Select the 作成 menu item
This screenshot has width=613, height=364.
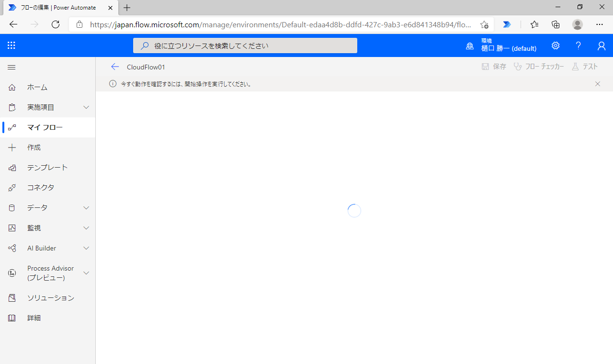click(x=48, y=148)
